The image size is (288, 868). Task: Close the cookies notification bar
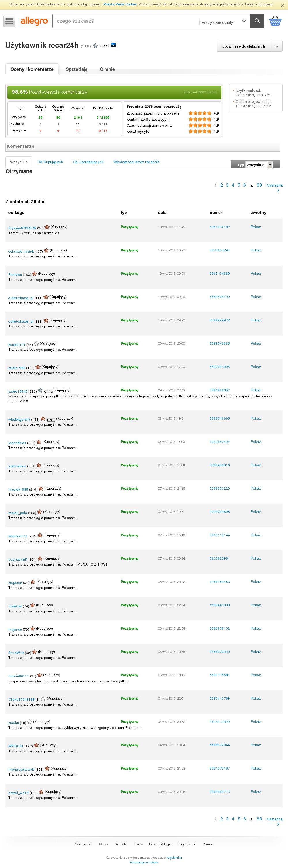coord(282,5)
